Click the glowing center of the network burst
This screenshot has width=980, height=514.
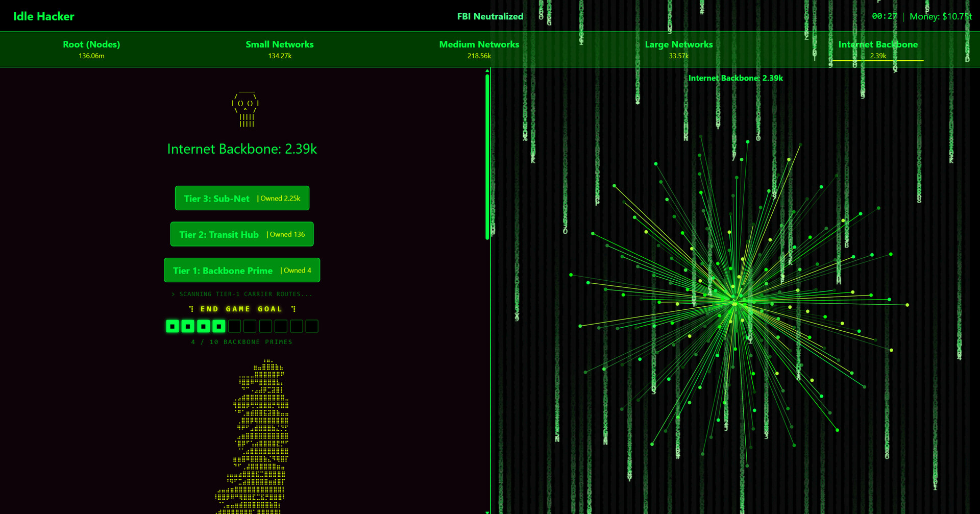click(x=734, y=304)
